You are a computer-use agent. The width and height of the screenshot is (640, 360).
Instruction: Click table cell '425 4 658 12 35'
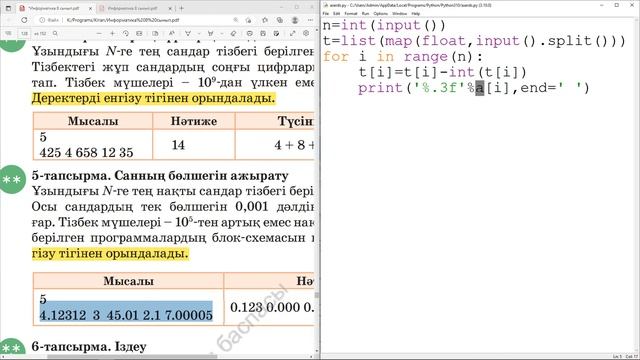pyautogui.click(x=86, y=153)
